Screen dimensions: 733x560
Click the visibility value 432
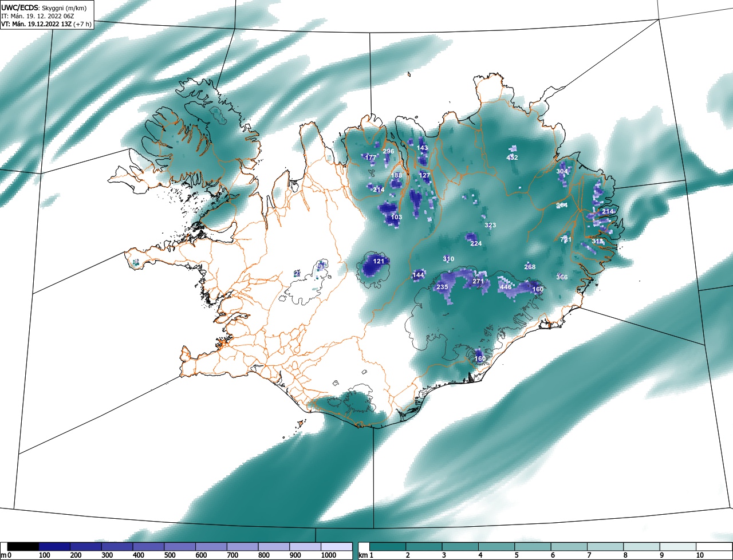(x=512, y=157)
